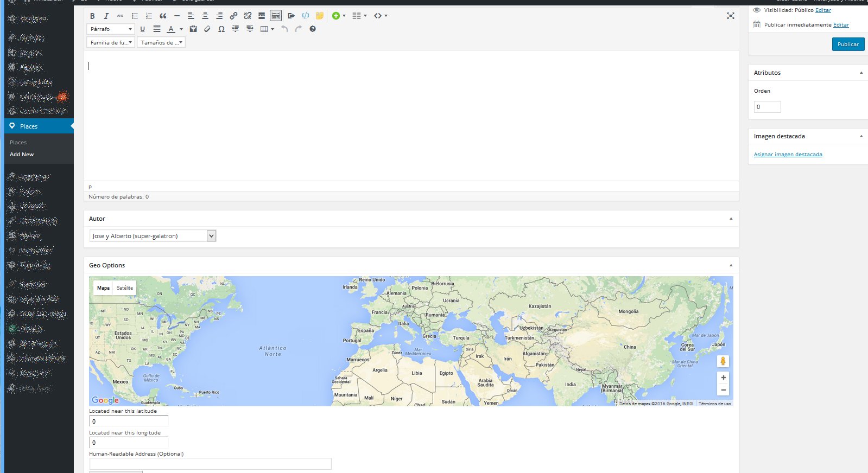Open the Familia de fuentes dropdown
Image resolution: width=868 pixels, height=473 pixels.
coord(111,42)
